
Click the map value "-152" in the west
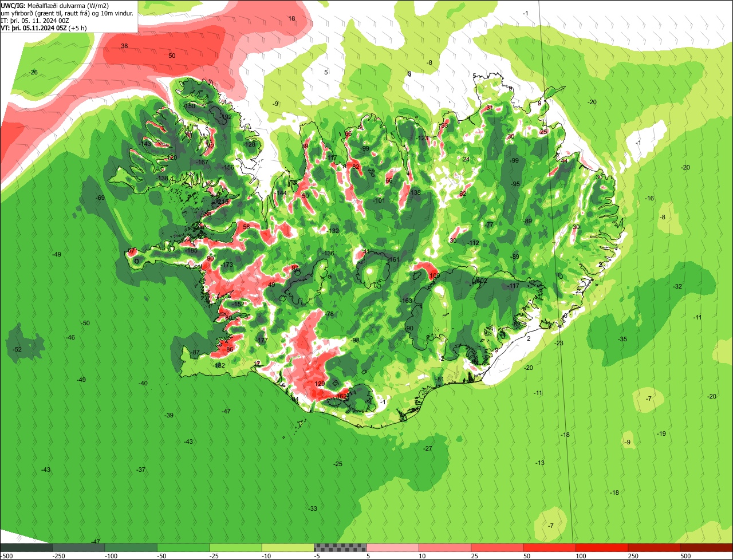click(x=237, y=304)
